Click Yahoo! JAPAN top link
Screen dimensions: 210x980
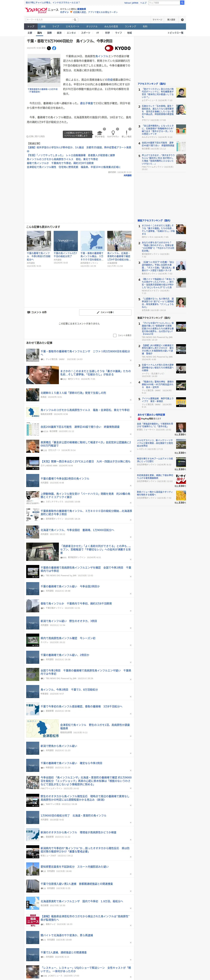[x=131, y=3]
